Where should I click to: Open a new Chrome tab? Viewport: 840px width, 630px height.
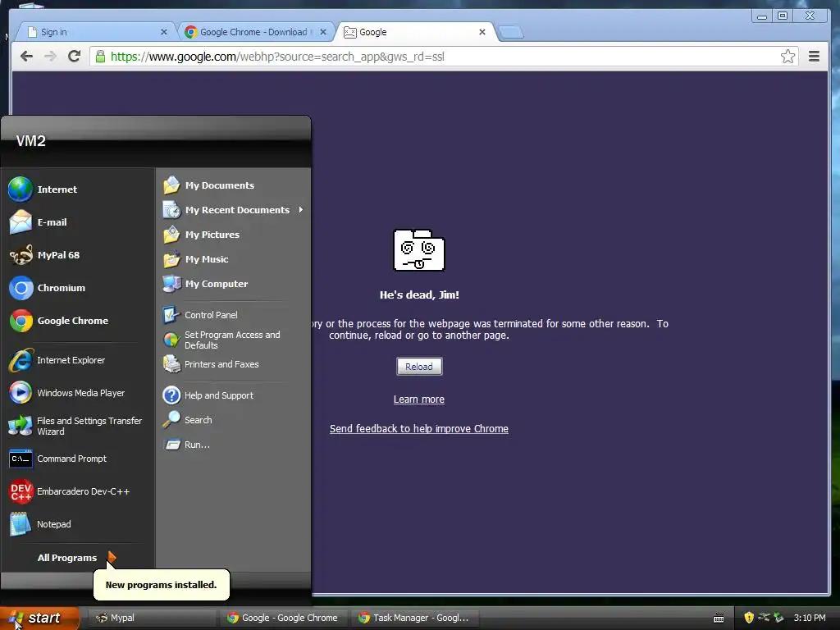(x=511, y=33)
